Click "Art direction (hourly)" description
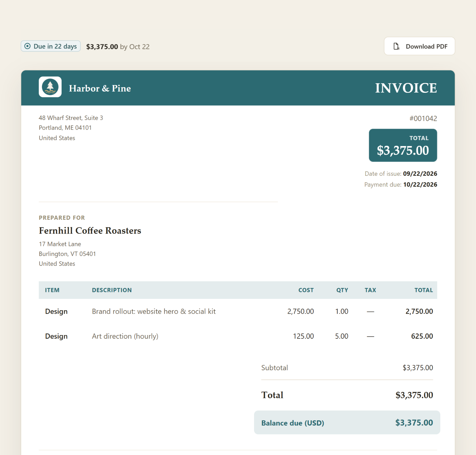Screen dimensions: 476x455 (125, 336)
